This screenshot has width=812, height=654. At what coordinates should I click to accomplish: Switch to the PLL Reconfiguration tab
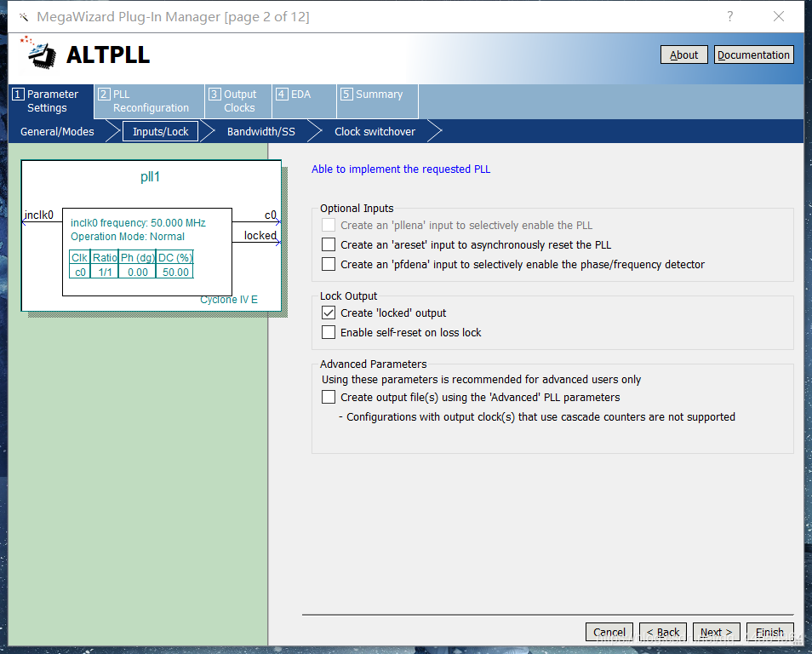tap(150, 101)
